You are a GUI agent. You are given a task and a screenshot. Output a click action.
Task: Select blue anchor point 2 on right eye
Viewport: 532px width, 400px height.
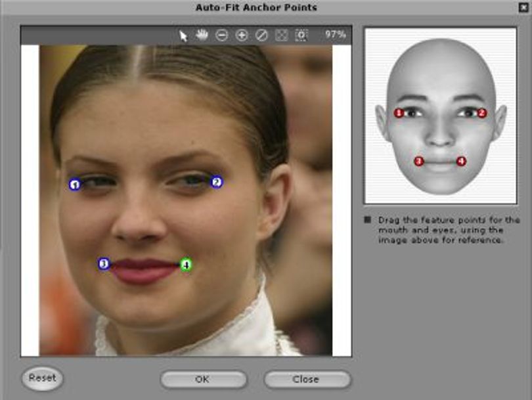tap(217, 182)
